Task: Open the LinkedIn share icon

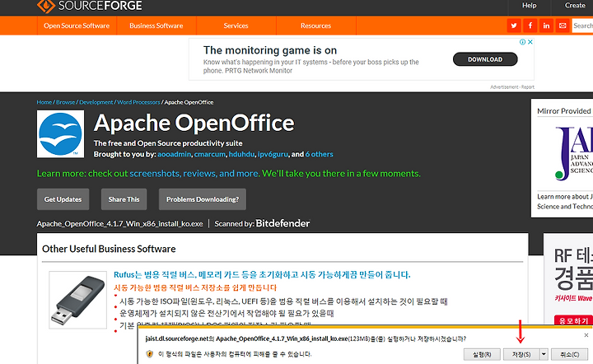Action: click(x=546, y=26)
